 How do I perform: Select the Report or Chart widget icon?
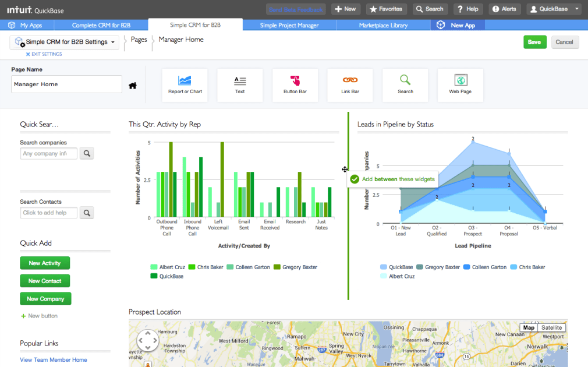click(x=185, y=84)
